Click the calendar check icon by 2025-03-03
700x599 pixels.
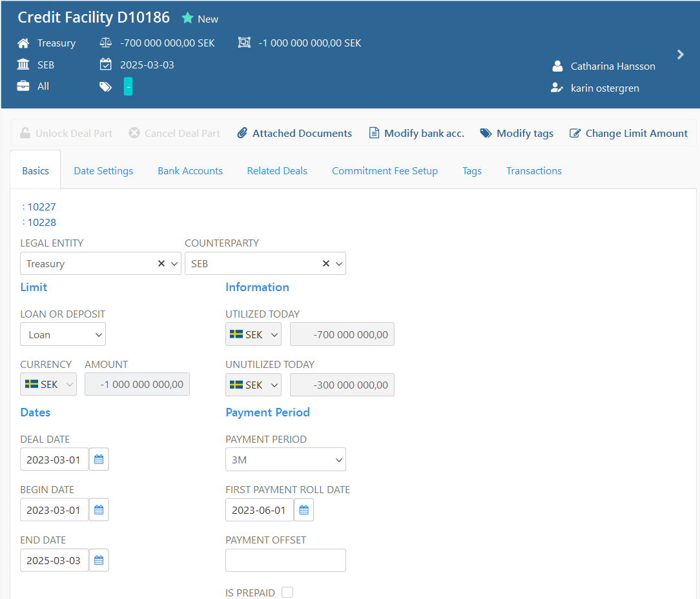point(106,65)
